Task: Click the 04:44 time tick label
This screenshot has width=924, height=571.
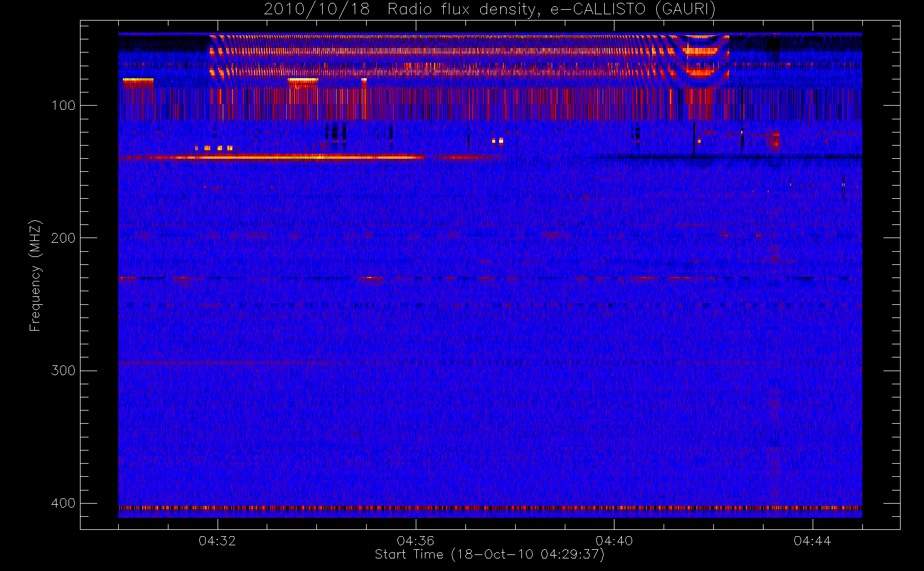Action: click(812, 541)
